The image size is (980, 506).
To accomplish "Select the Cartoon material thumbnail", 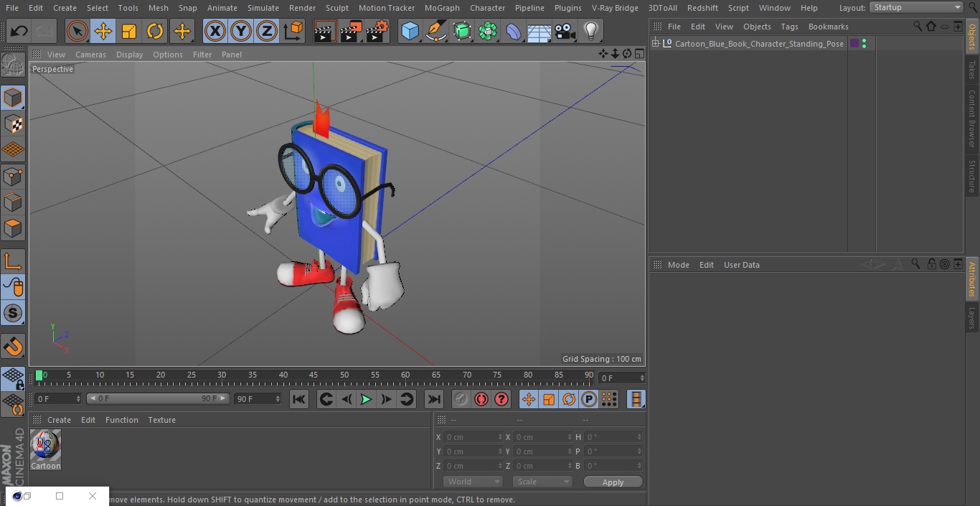I will 46,446.
